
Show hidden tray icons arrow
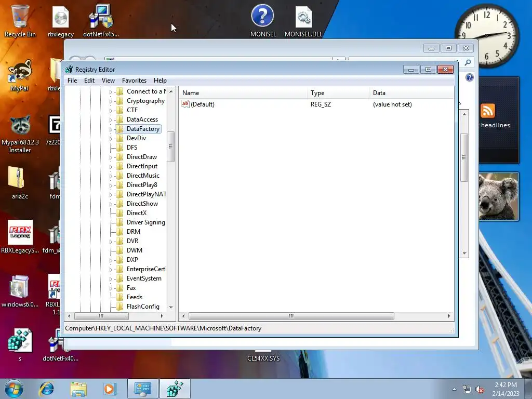[x=454, y=390]
